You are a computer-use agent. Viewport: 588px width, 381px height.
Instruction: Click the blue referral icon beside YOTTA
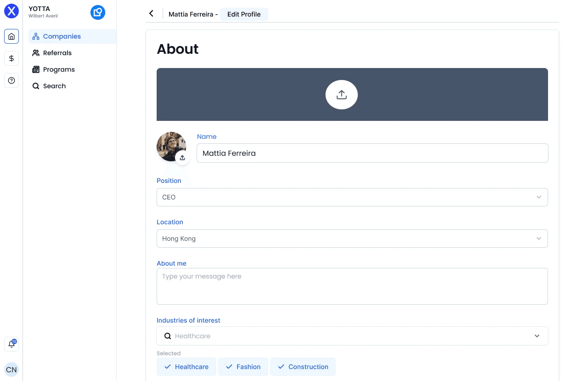(x=97, y=12)
